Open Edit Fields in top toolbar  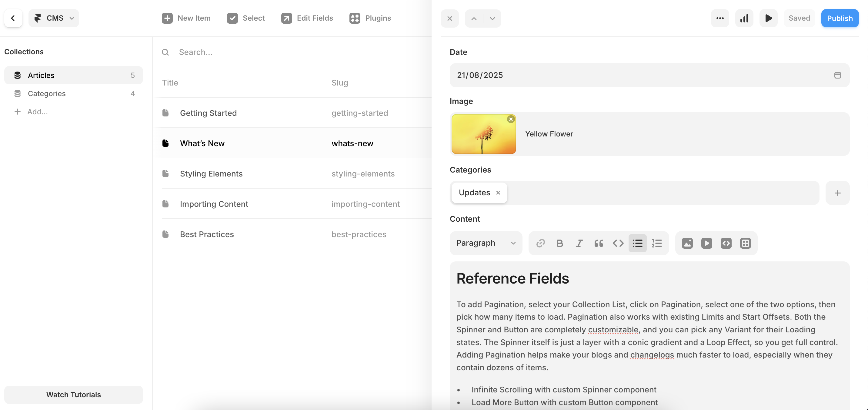tap(307, 18)
